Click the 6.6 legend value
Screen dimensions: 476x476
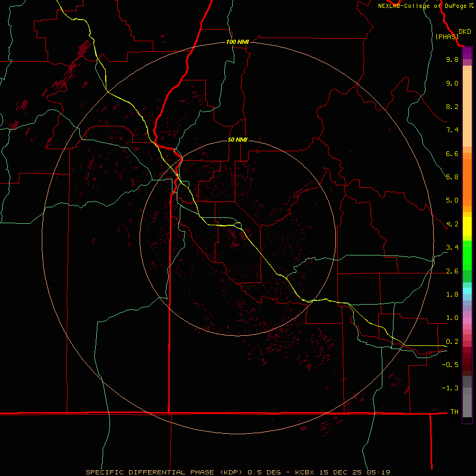(452, 153)
